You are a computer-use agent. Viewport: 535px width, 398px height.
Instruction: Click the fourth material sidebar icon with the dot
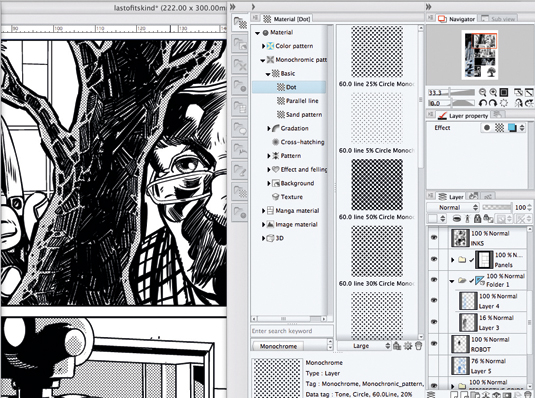tap(240, 85)
